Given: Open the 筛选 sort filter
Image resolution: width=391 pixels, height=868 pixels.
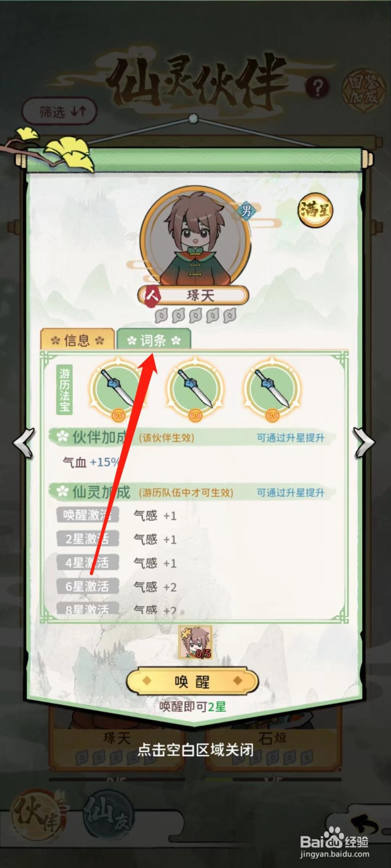Looking at the screenshot, I should coord(60,112).
